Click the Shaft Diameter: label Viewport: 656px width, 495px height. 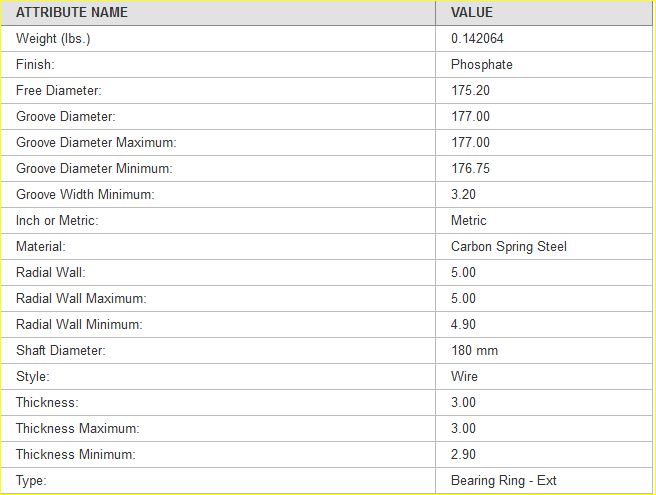61,350
